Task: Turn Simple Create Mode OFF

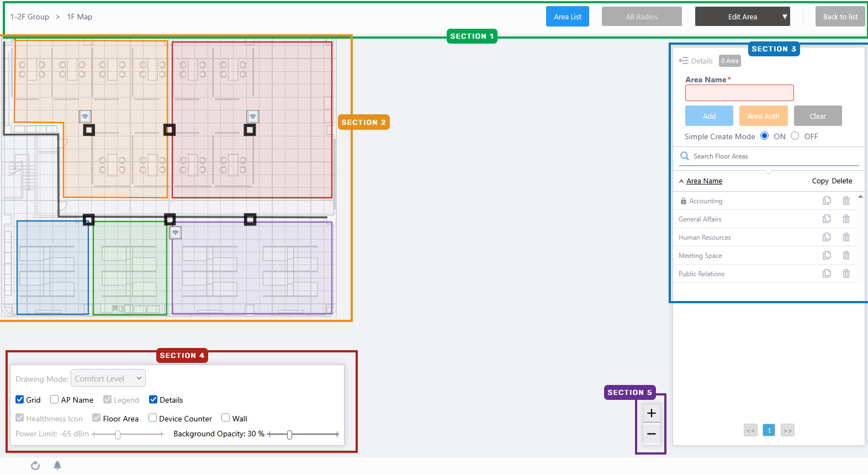Action: click(795, 136)
